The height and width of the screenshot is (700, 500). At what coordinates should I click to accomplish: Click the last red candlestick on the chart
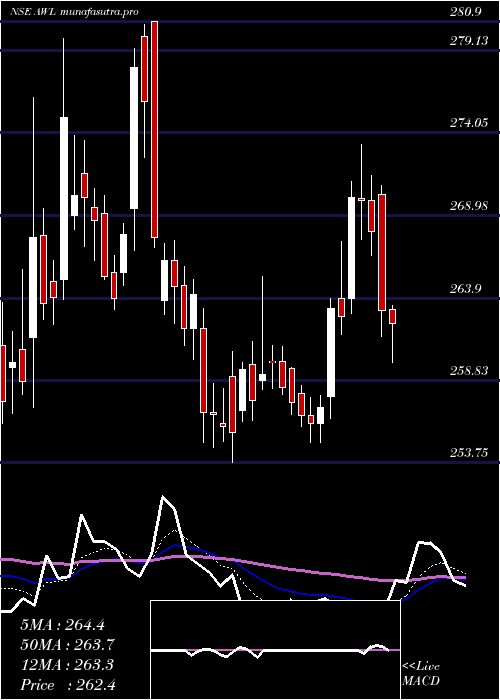(x=393, y=316)
